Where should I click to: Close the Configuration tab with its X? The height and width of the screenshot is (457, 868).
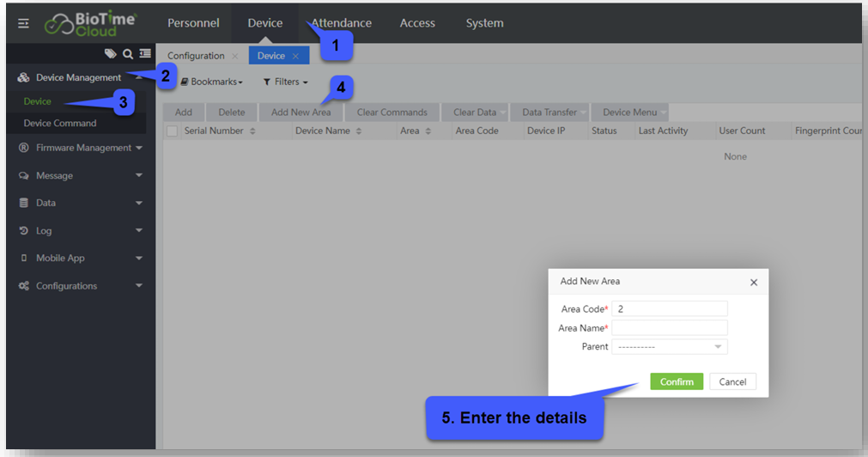coord(235,57)
